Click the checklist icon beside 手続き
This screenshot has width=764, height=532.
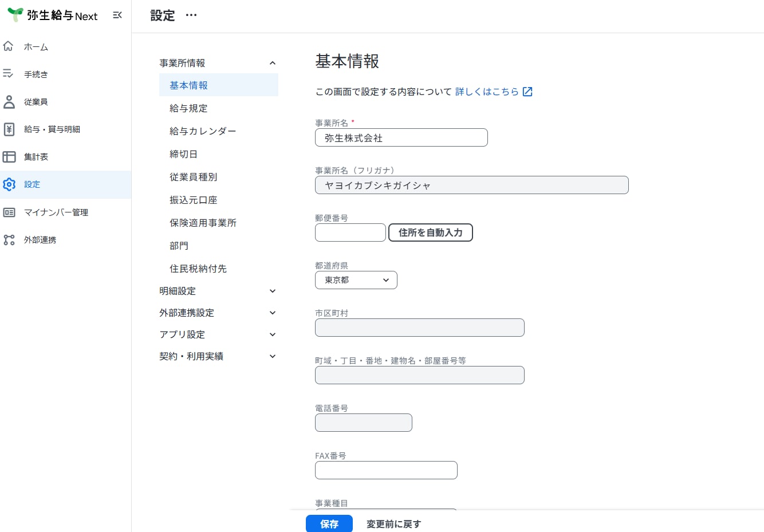coord(9,74)
